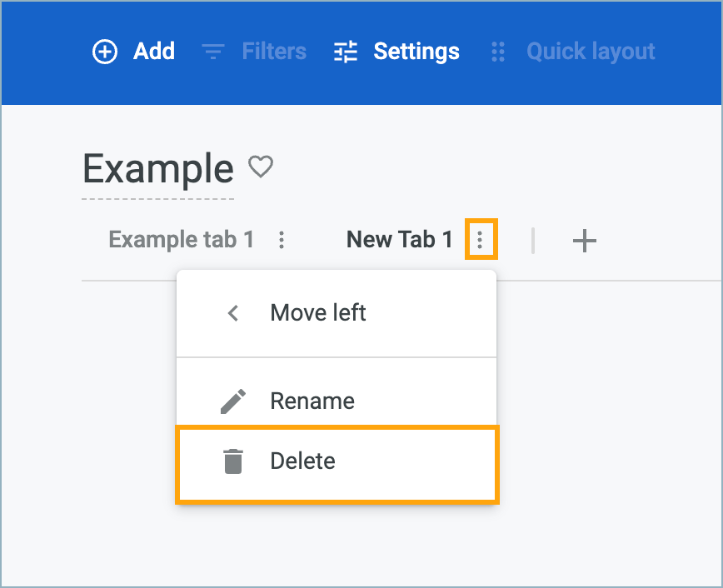The height and width of the screenshot is (588, 723).
Task: Click the trash can Delete icon
Action: [233, 461]
